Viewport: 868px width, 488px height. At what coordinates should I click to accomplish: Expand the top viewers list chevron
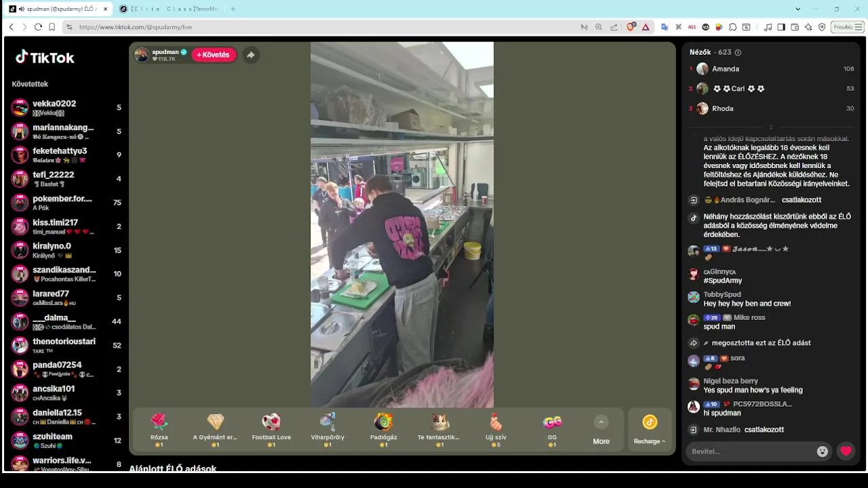pos(770,127)
